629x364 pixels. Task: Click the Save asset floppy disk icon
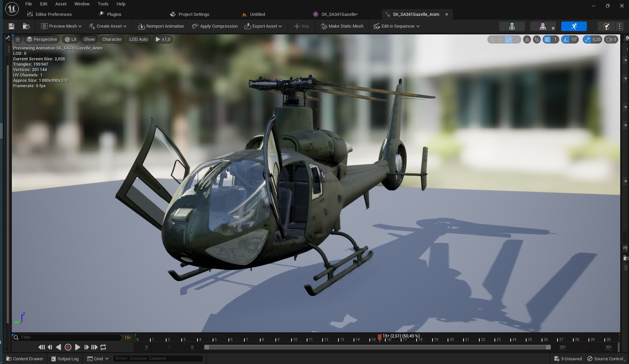pyautogui.click(x=11, y=26)
